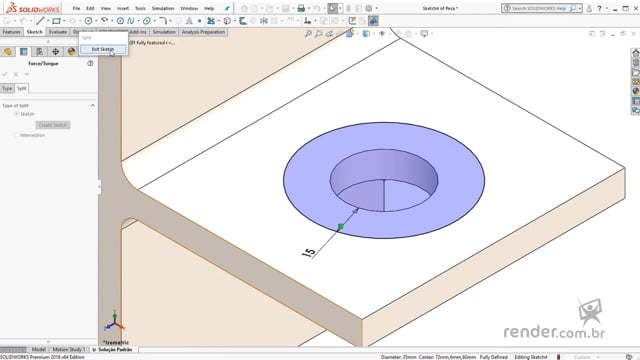Click the SOLIDWORKS Resources home icon

[x=636, y=53]
